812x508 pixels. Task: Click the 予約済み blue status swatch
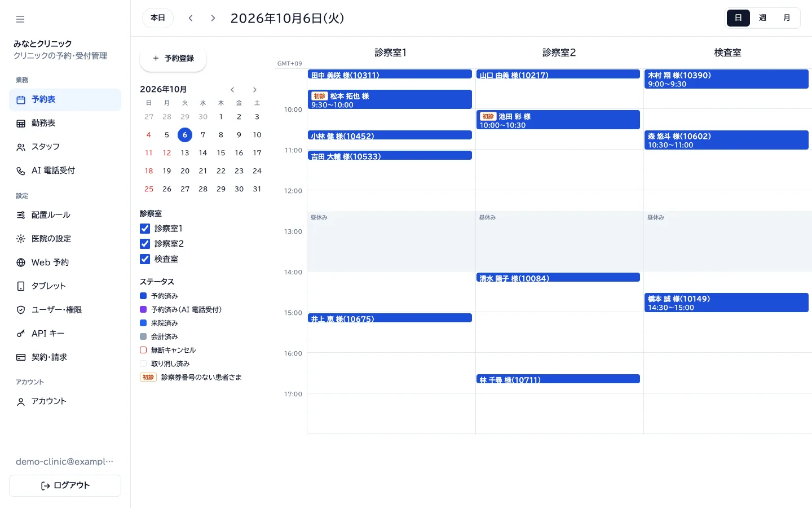tap(143, 296)
